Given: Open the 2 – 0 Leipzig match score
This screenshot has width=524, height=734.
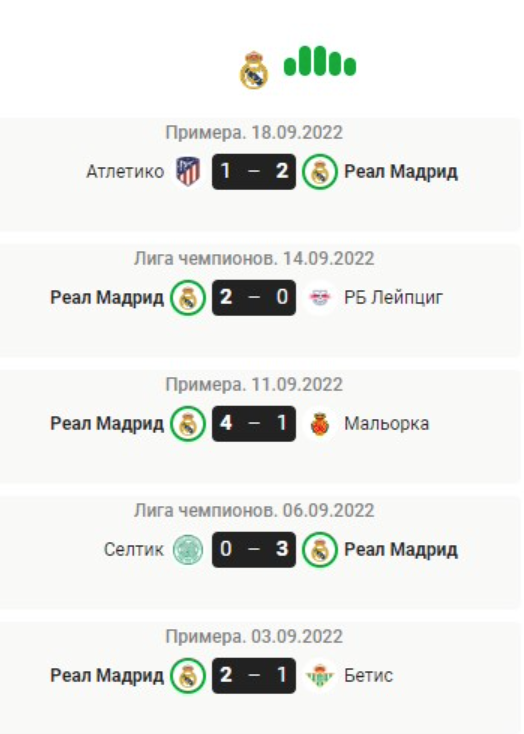Looking at the screenshot, I should point(254,297).
